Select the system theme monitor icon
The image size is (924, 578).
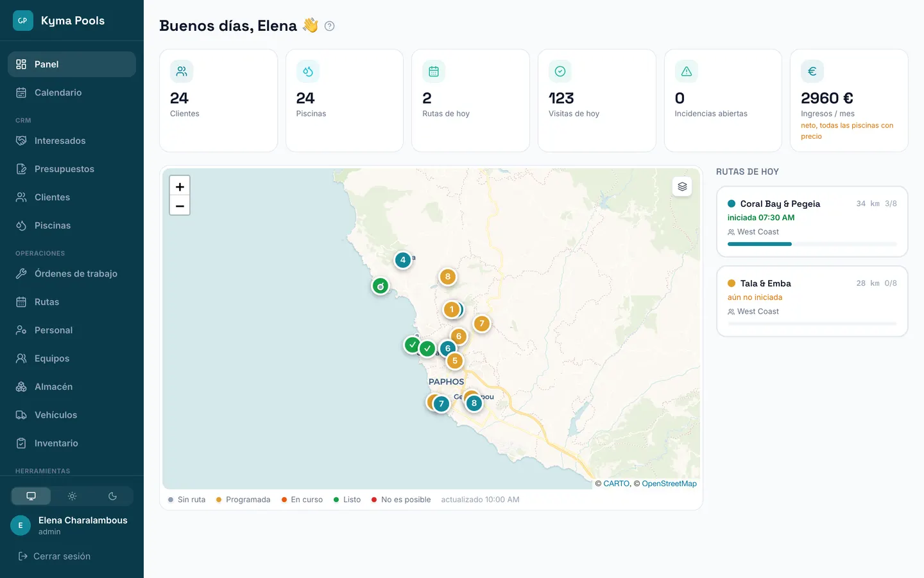click(x=31, y=496)
